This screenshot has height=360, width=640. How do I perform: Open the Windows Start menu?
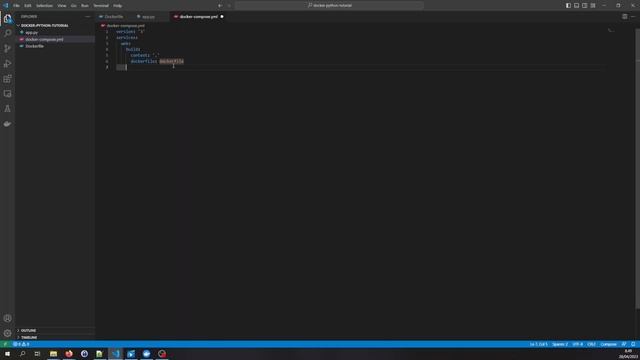click(7, 354)
